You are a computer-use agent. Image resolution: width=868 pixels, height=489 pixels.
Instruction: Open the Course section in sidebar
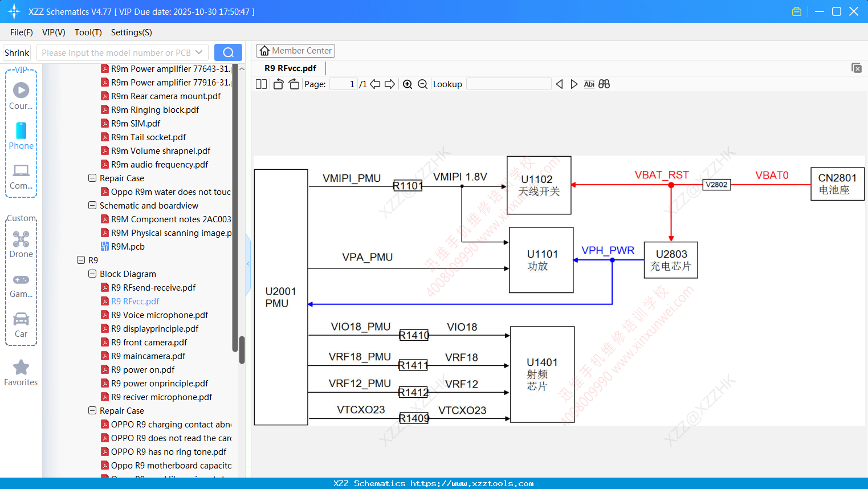pyautogui.click(x=21, y=96)
